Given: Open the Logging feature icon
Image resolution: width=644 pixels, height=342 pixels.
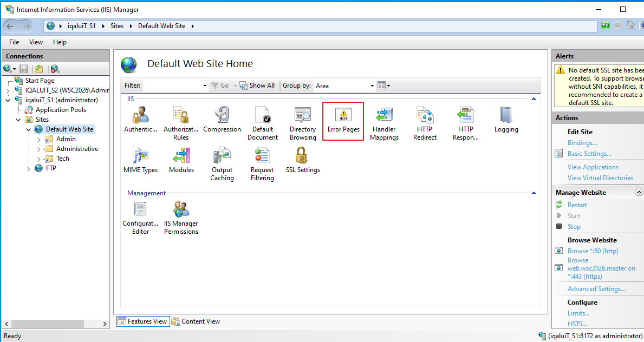Looking at the screenshot, I should (x=506, y=120).
